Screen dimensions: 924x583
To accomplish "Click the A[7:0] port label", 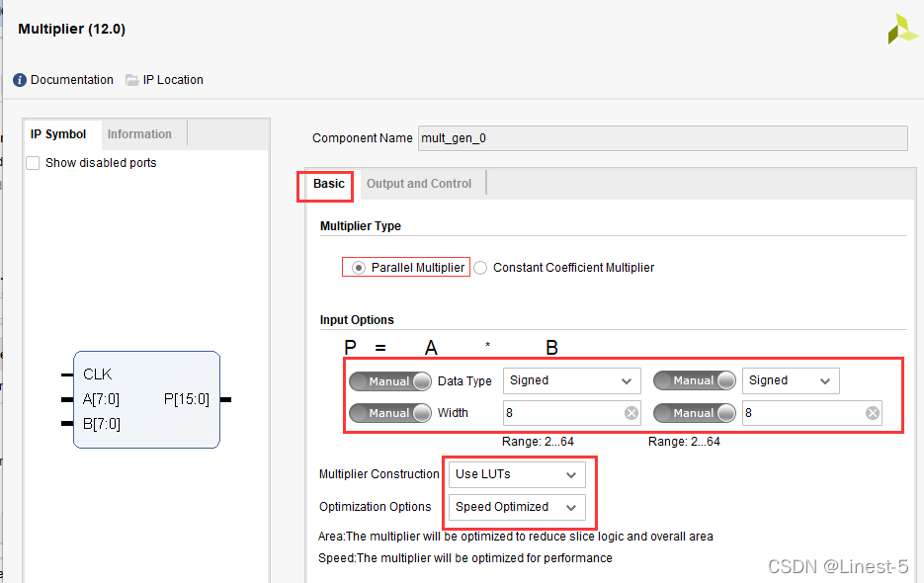I will pyautogui.click(x=102, y=399).
